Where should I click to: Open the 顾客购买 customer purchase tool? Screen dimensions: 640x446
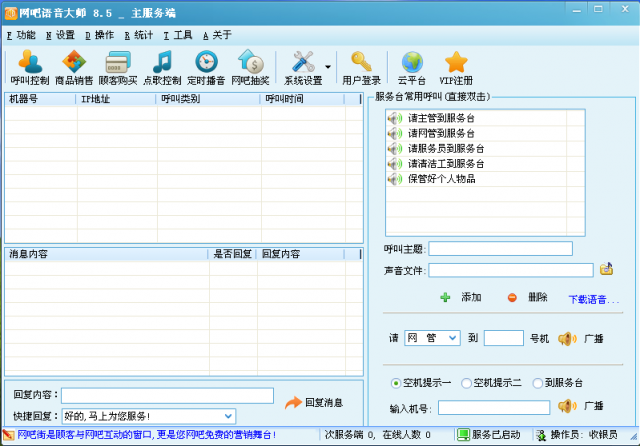118,67
